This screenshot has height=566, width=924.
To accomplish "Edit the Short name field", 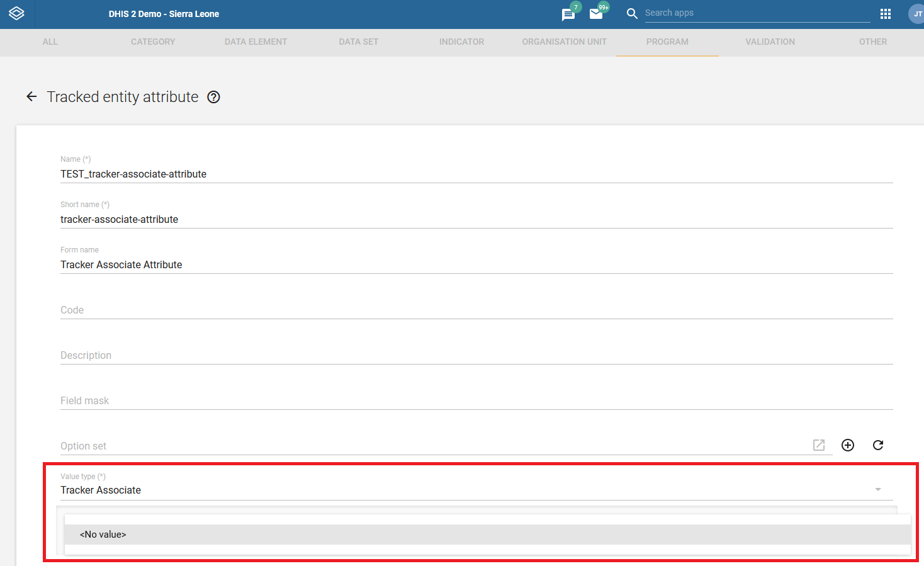I will tap(476, 219).
